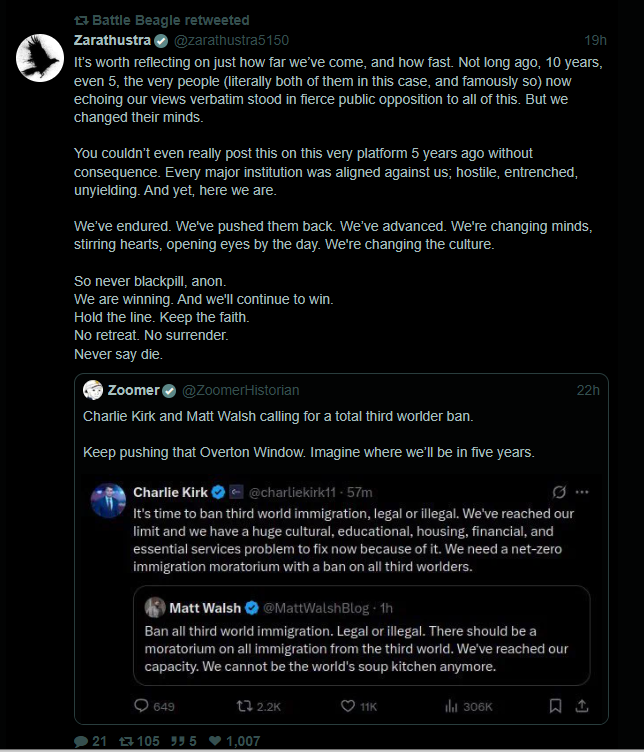Open the Zarathustra raven profile picture
The height and width of the screenshot is (752, 644).
click(x=40, y=58)
